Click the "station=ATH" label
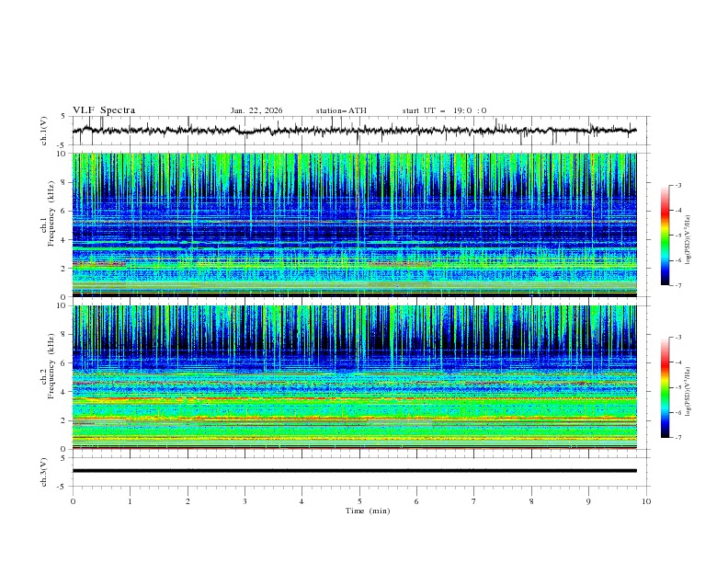This screenshot has height=563, width=728. point(341,110)
